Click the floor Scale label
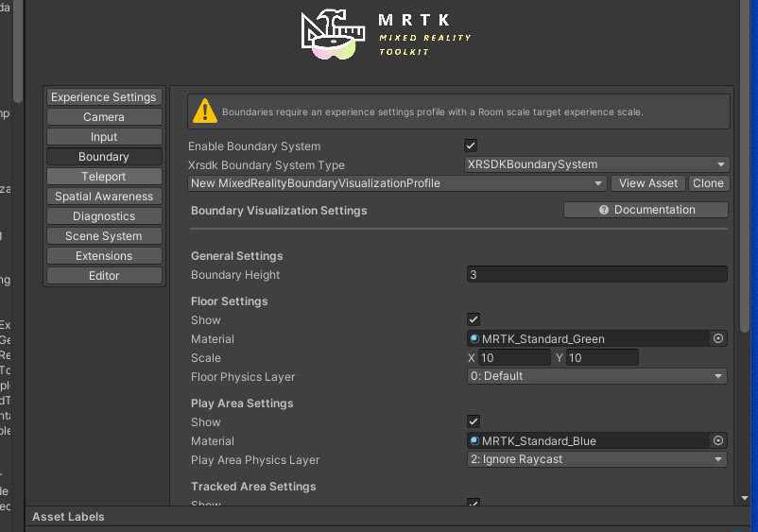Screen dimensions: 758x532 [x=206, y=357]
